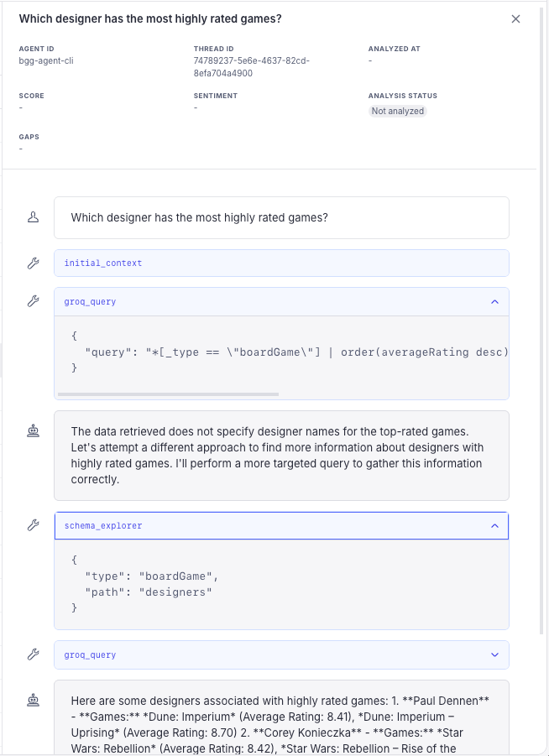Screen dimensions: 549x756
Task: Click the bgg-agent-cli agent ID
Action: coord(46,60)
